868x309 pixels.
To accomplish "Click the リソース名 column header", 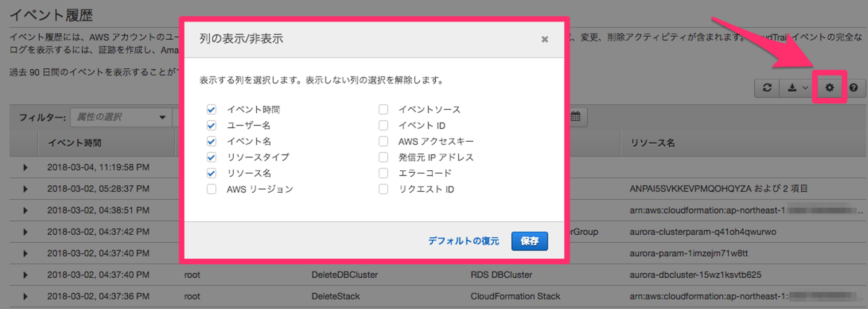I will tap(653, 144).
